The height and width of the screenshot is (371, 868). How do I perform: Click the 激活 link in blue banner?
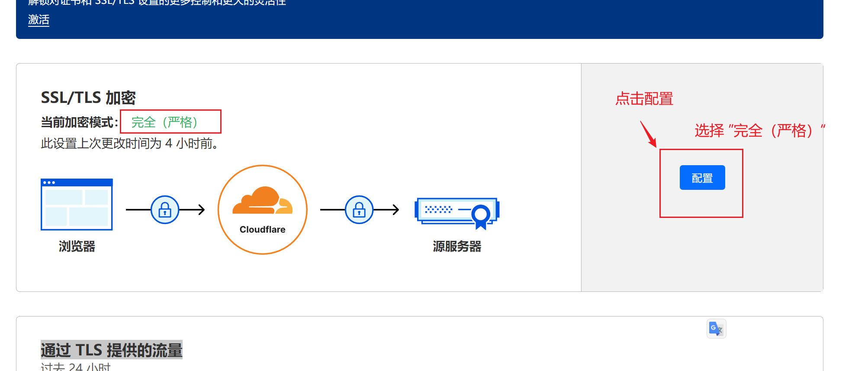tap(39, 20)
